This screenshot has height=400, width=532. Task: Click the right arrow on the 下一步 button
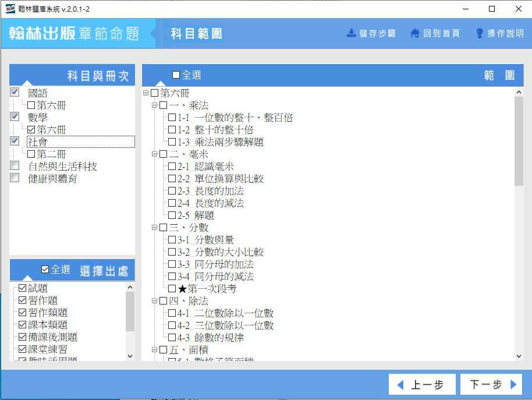[x=513, y=384]
